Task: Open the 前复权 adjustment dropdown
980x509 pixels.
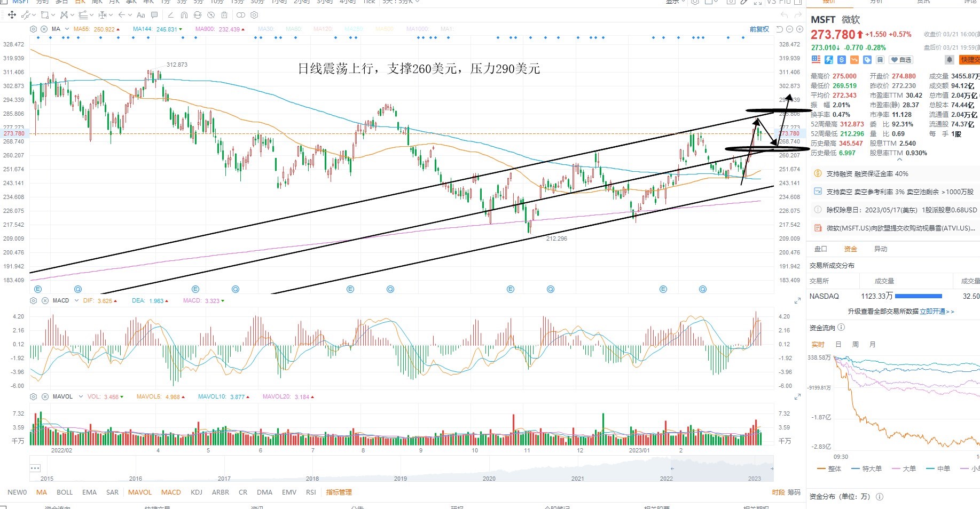Action: click(x=759, y=29)
